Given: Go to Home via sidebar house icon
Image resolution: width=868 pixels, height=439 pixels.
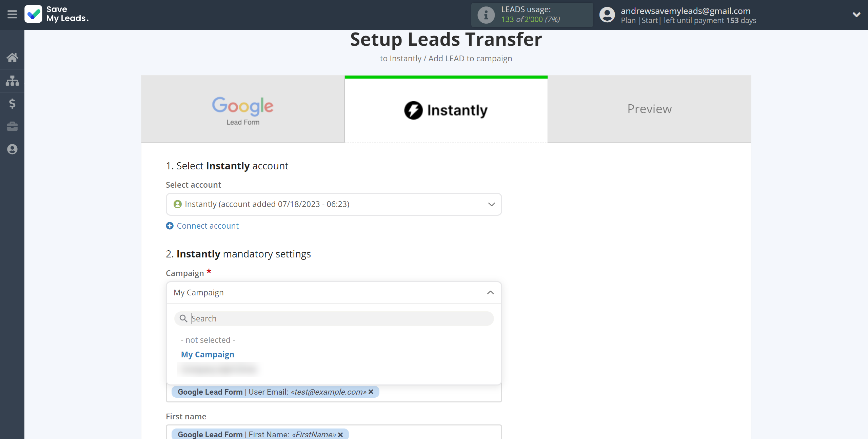Looking at the screenshot, I should tap(12, 58).
